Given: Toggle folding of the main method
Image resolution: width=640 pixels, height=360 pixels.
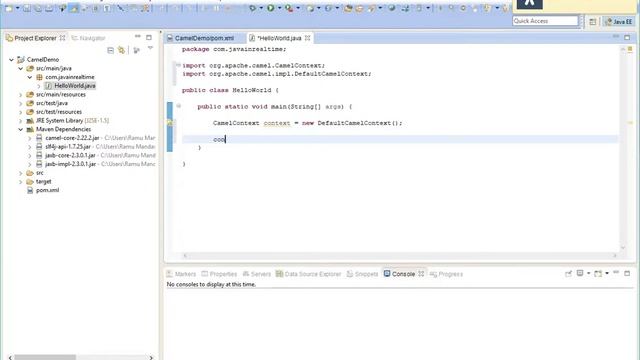Looking at the screenshot, I should tap(178, 106).
